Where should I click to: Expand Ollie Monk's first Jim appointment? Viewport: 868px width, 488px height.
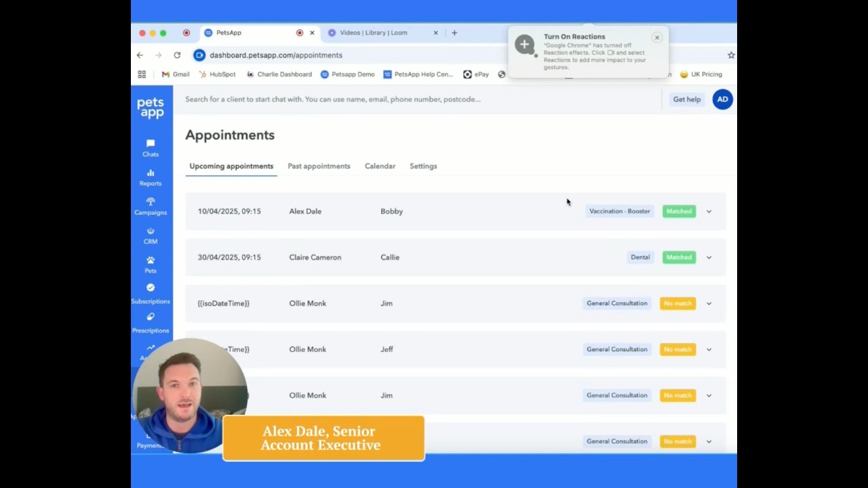709,304
